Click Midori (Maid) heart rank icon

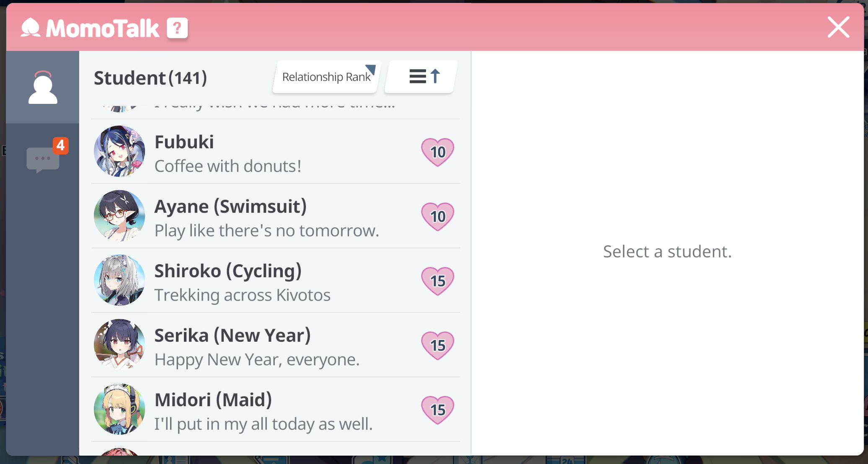click(437, 410)
